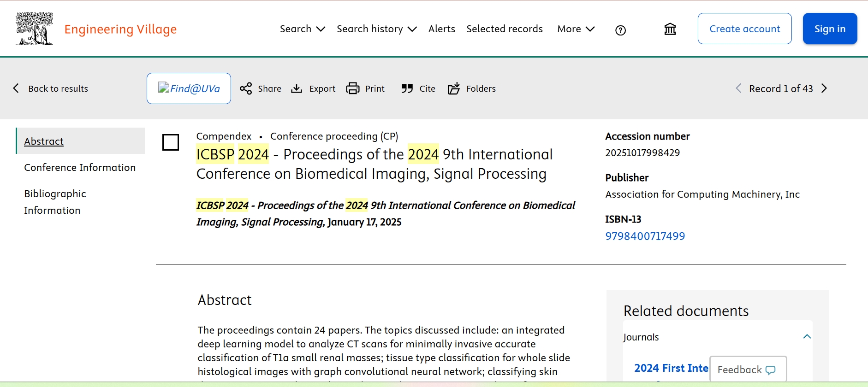Click the Sign in button
This screenshot has width=868, height=387.
coord(830,29)
